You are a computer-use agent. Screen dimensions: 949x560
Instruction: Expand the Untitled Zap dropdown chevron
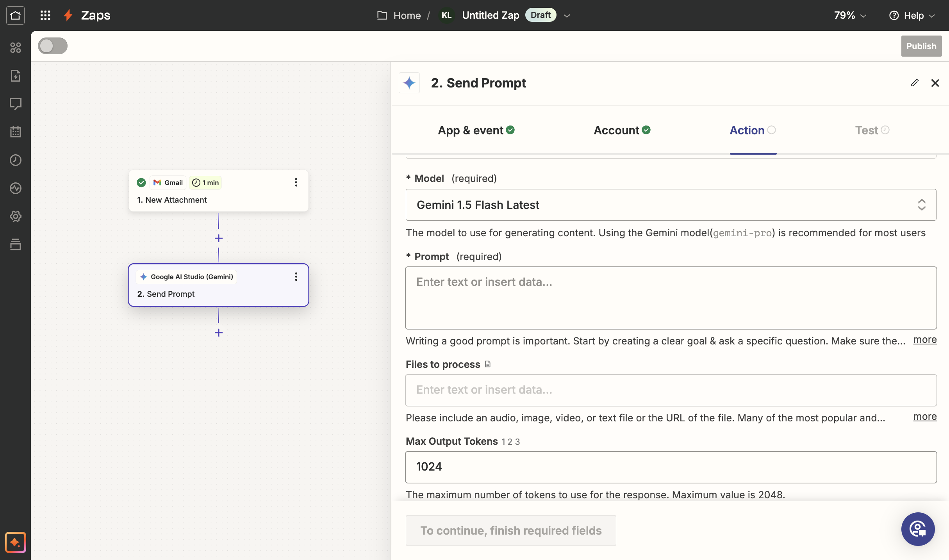(x=567, y=16)
